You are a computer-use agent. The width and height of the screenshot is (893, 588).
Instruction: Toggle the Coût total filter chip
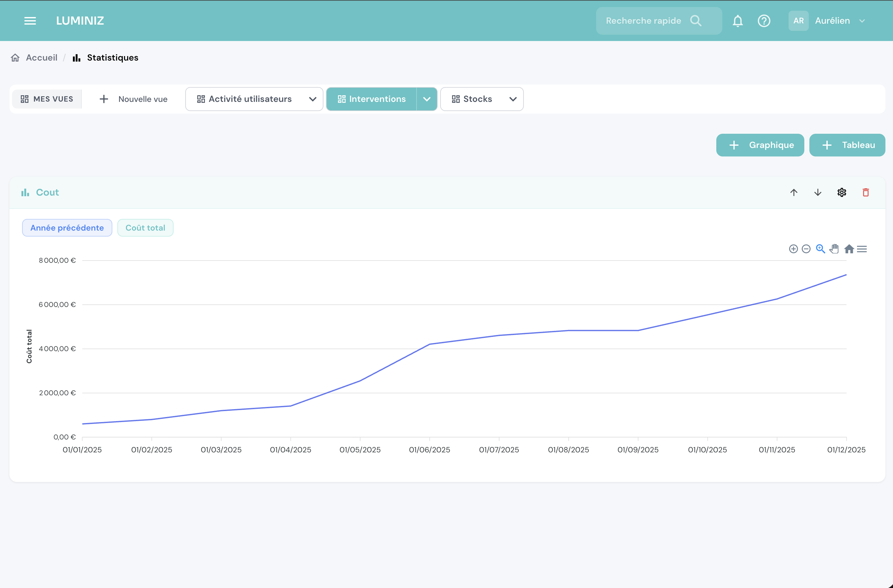click(x=145, y=228)
